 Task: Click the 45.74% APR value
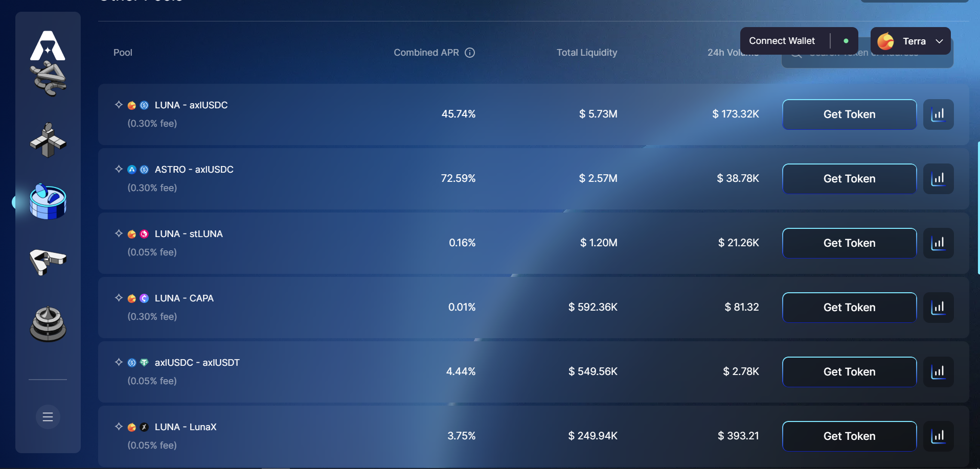point(458,114)
